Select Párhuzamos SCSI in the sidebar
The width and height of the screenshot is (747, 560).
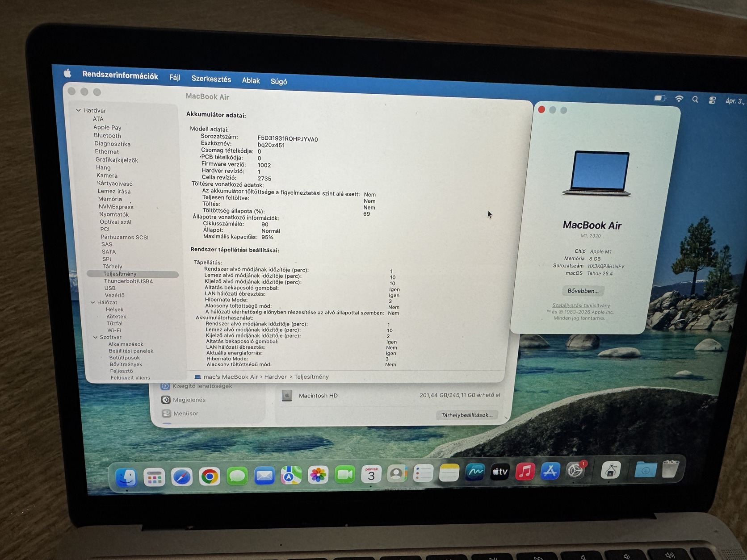pyautogui.click(x=124, y=237)
